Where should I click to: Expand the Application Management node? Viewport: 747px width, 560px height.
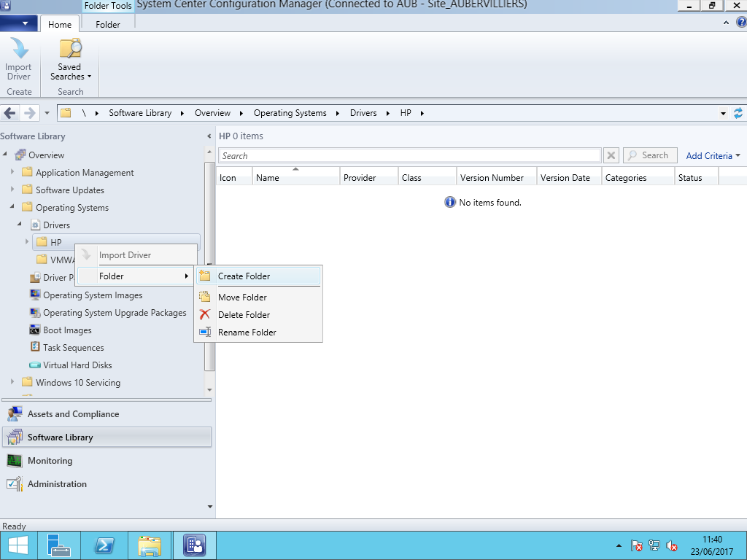click(12, 172)
